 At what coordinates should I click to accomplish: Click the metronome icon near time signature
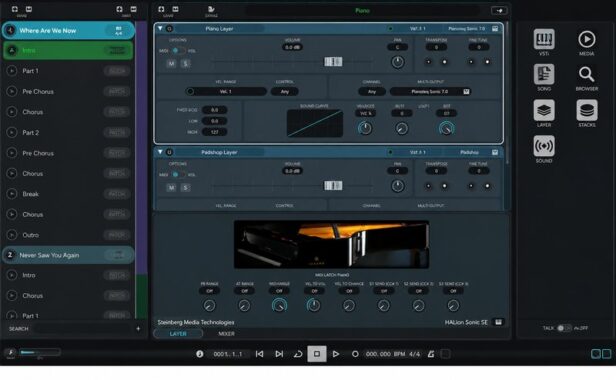431,354
